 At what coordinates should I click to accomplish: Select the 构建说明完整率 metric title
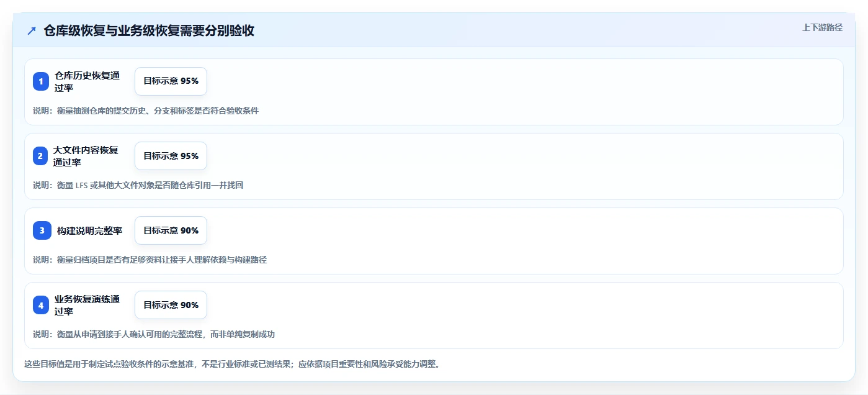click(x=89, y=230)
